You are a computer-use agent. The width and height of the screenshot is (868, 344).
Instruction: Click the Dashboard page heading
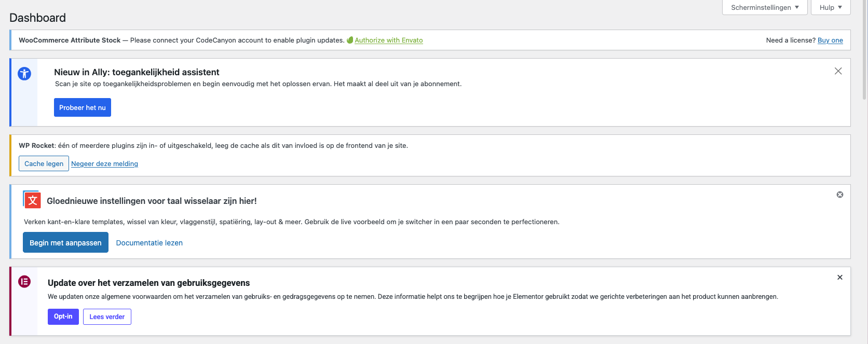[x=37, y=18]
